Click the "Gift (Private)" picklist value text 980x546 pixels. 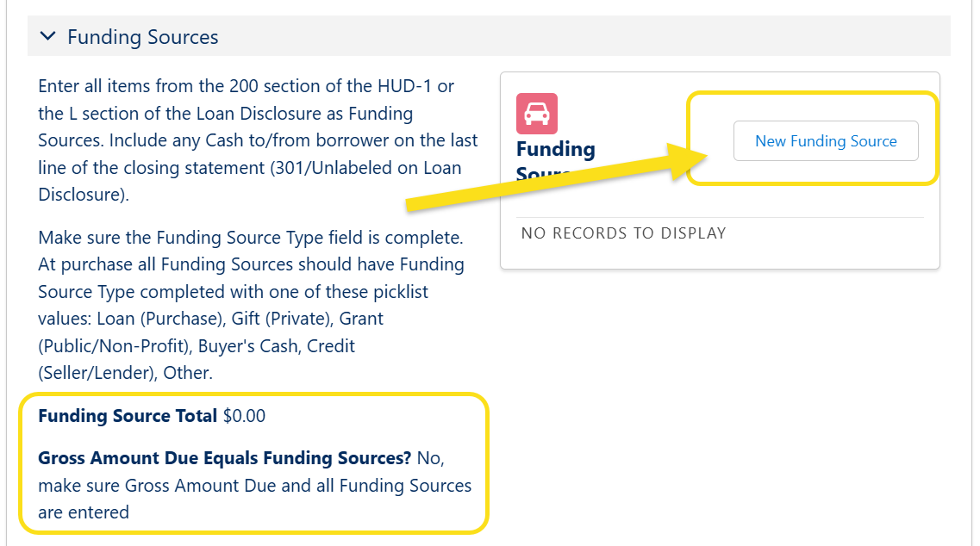(281, 319)
